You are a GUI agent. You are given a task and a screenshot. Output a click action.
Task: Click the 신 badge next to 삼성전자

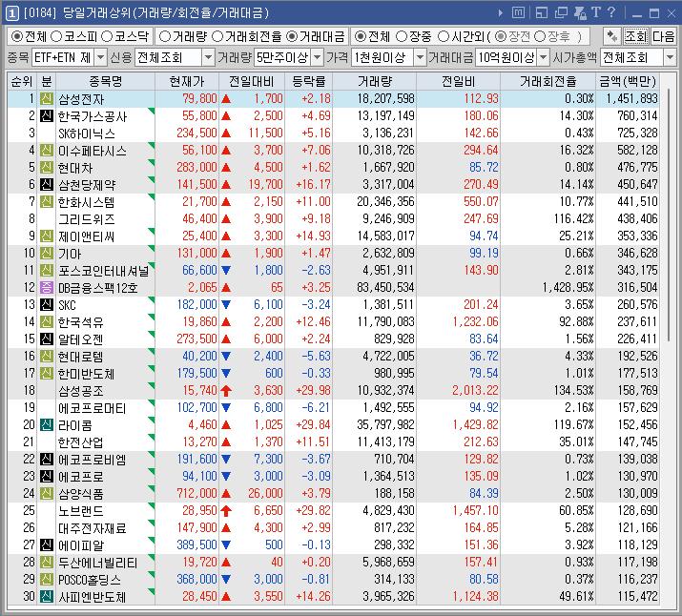coord(47,99)
